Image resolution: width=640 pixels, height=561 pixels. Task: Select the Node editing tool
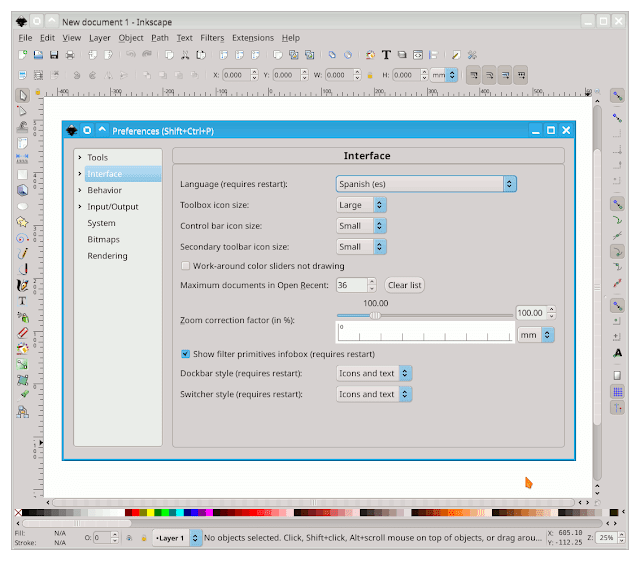(22, 111)
